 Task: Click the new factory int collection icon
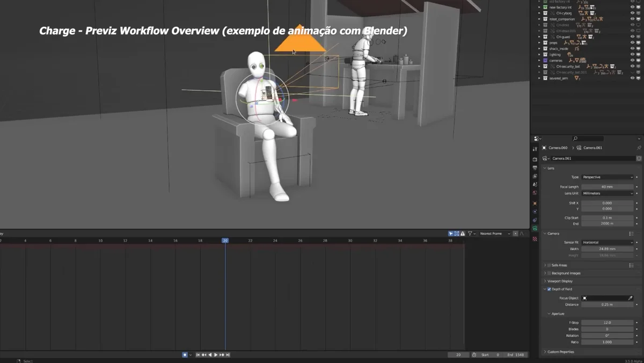tap(545, 8)
